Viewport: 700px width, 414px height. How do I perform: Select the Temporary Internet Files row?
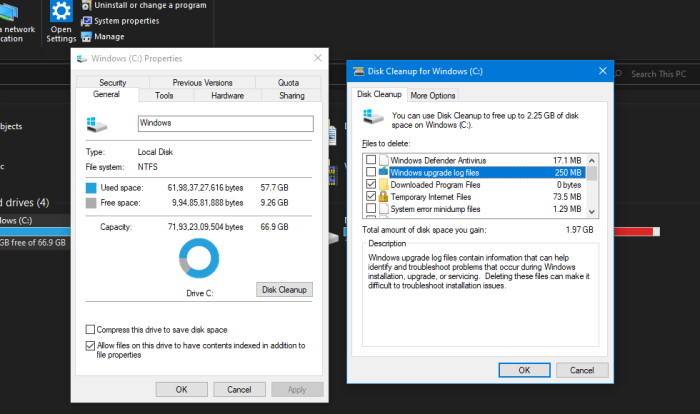(x=474, y=197)
